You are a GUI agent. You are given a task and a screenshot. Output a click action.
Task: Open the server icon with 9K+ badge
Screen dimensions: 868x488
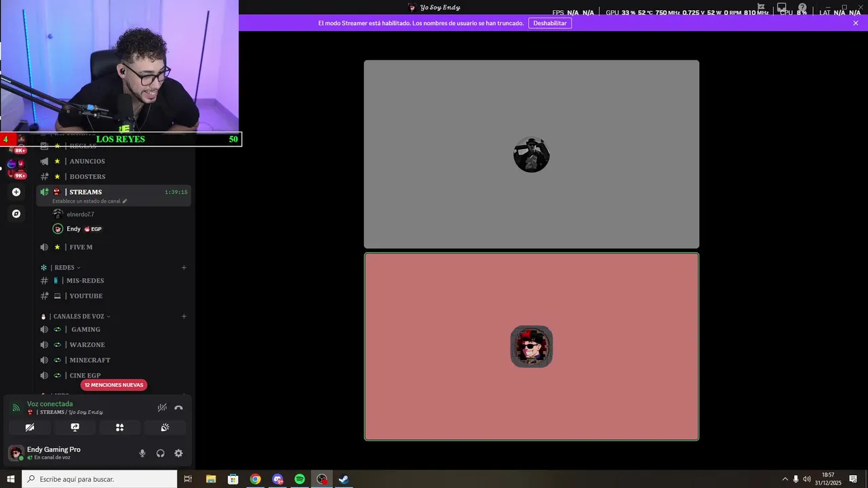click(16, 169)
